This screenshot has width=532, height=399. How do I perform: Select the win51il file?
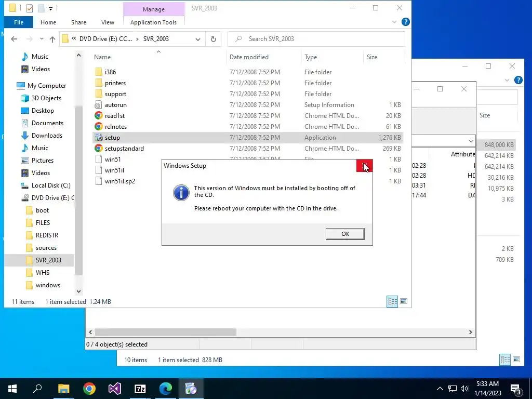[x=114, y=170]
